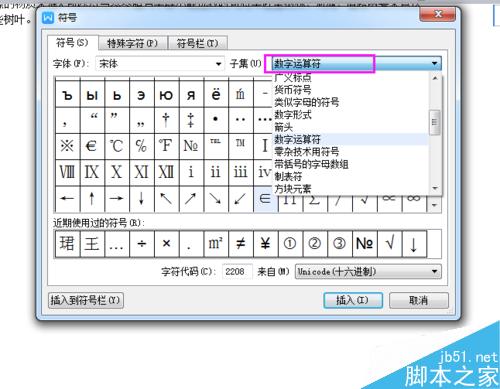Pick recent × multiplication symbol
This screenshot has height=389, width=500.
167,244
